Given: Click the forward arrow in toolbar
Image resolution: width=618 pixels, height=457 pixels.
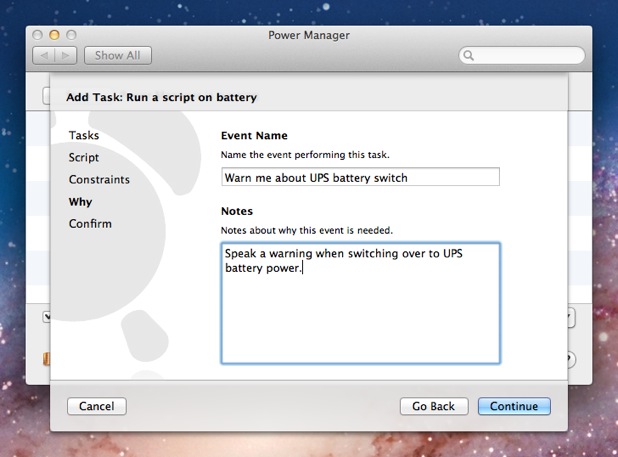Looking at the screenshot, I should coord(66,56).
